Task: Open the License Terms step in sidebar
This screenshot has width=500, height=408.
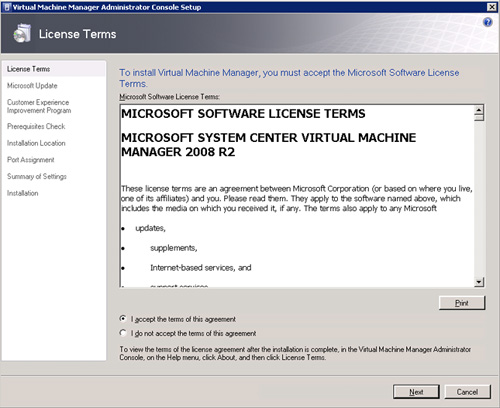Action: point(54,69)
